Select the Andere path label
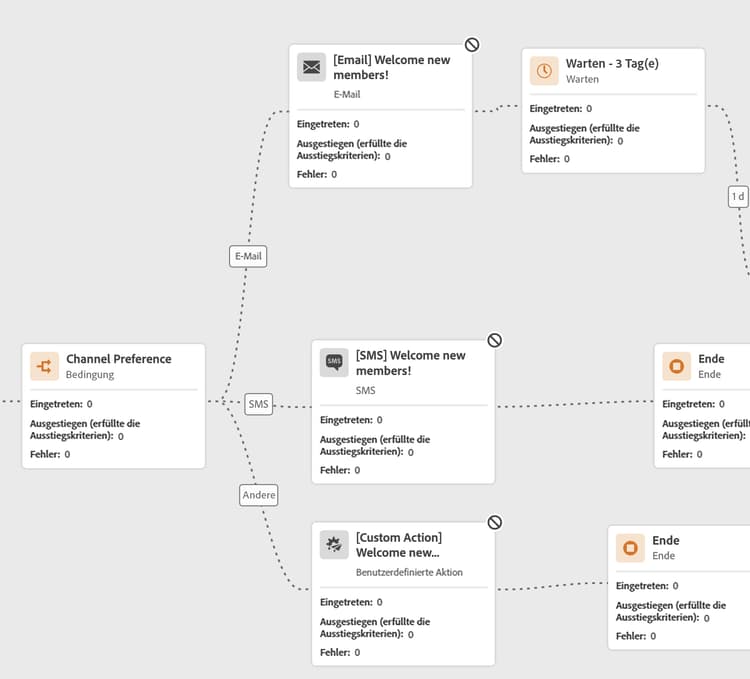Screen dimensions: 750x679 pyautogui.click(x=258, y=495)
